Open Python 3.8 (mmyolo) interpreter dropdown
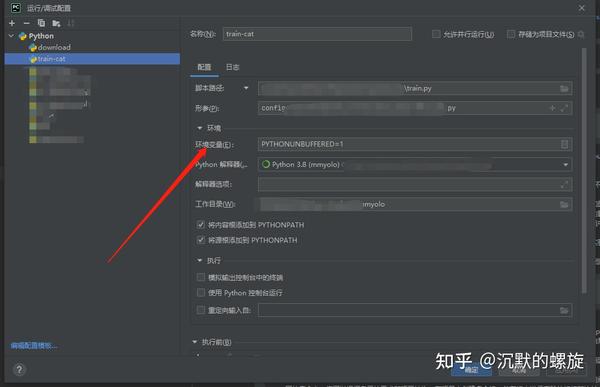 415,165
